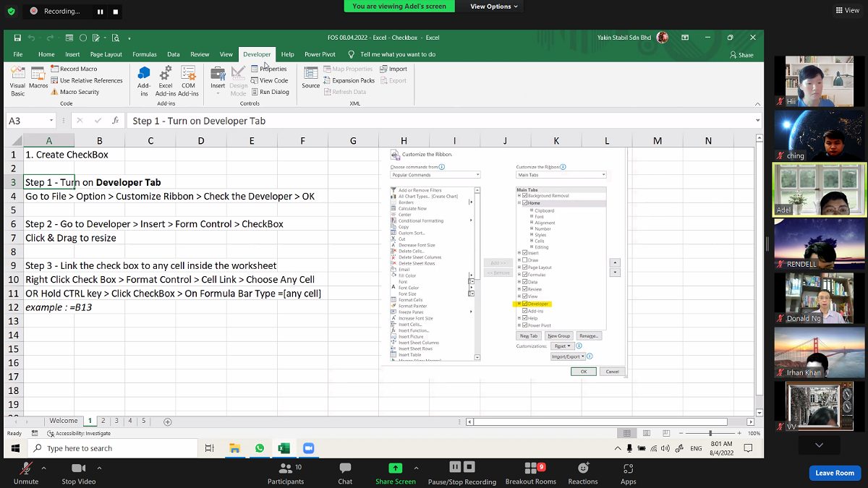This screenshot has width=868, height=488.
Task: Open File Explorer from the taskbar
Action: point(234,448)
